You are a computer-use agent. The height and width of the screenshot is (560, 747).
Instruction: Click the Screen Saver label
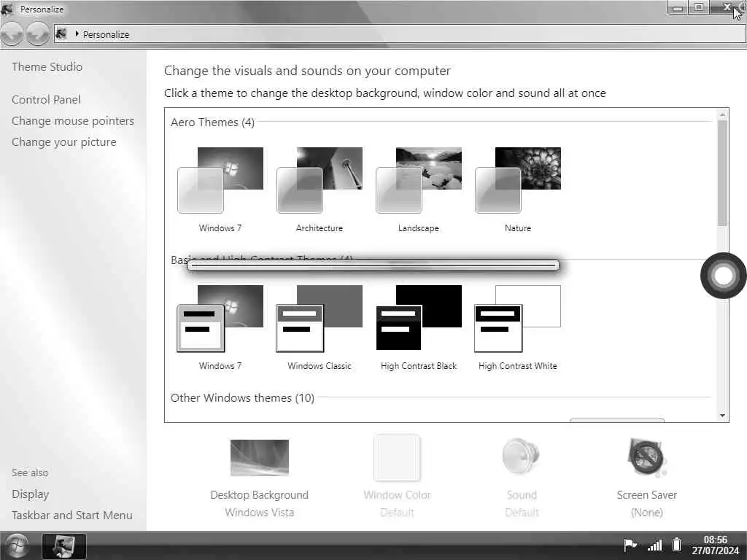pos(647,495)
